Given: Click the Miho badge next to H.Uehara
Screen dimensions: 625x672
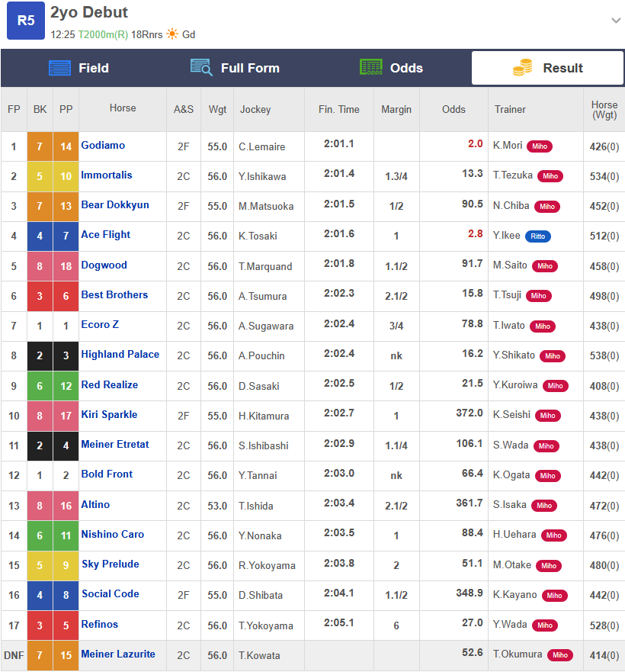Looking at the screenshot, I should point(553,535).
